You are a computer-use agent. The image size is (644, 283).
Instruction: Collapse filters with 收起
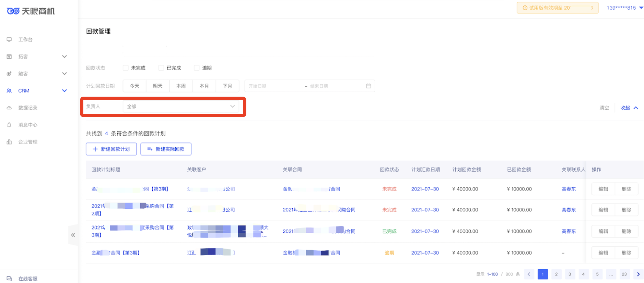pos(629,108)
